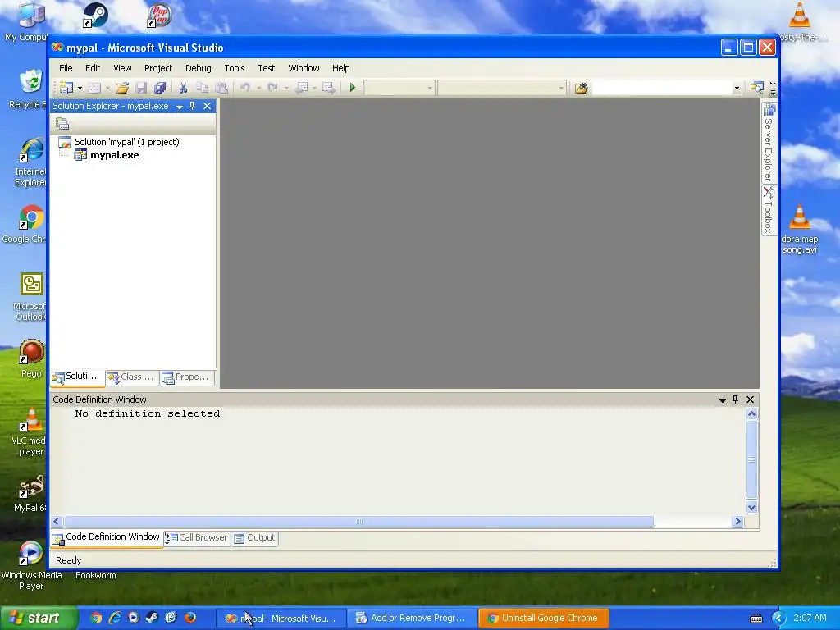The width and height of the screenshot is (840, 630).
Task: Click the Chrome quick launch icon
Action: coord(97,619)
